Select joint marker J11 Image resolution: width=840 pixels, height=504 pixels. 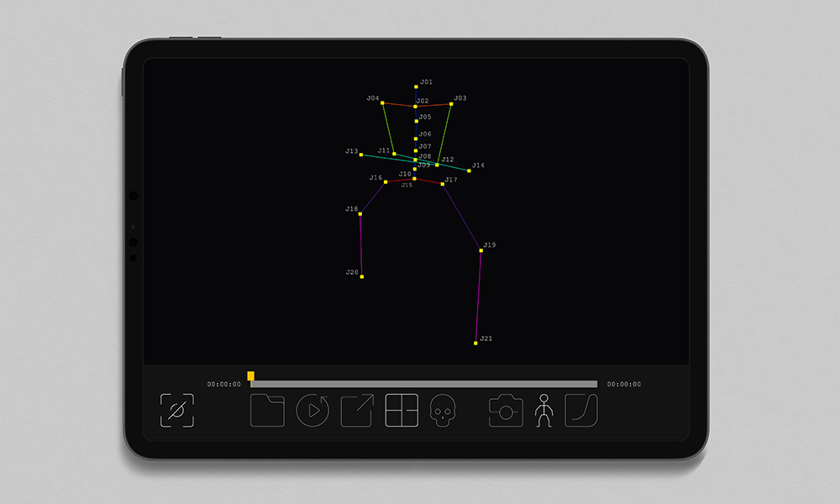(394, 155)
